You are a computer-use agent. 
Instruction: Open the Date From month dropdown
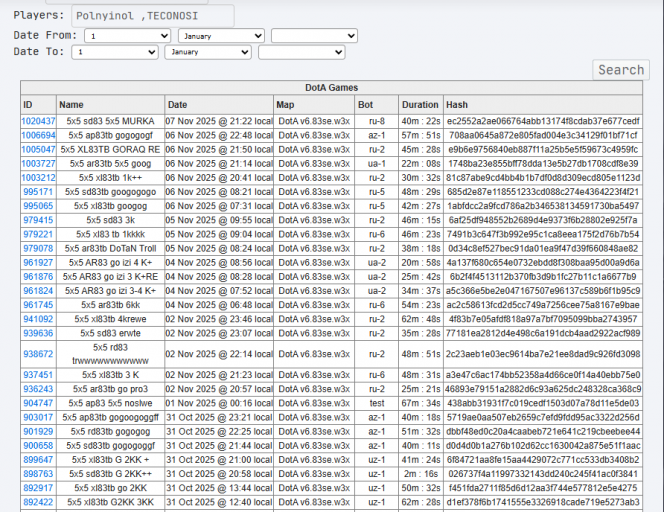pos(221,36)
